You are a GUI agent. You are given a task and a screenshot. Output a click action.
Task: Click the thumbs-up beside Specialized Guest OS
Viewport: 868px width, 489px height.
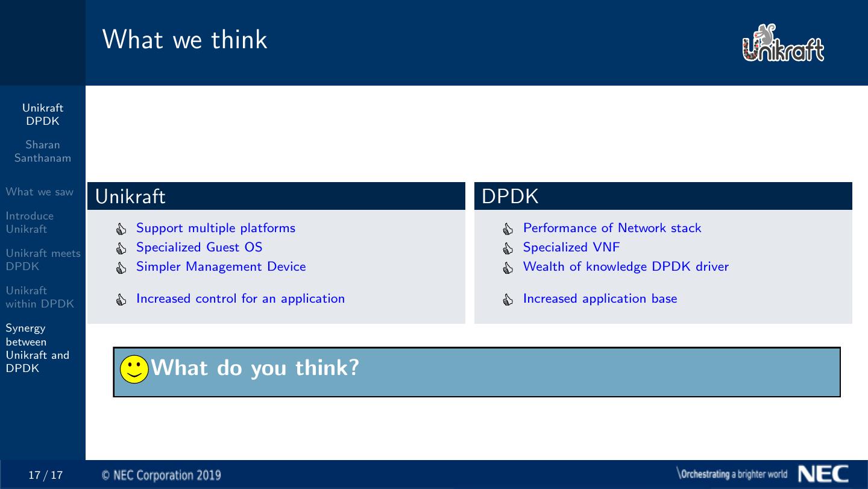(x=120, y=248)
